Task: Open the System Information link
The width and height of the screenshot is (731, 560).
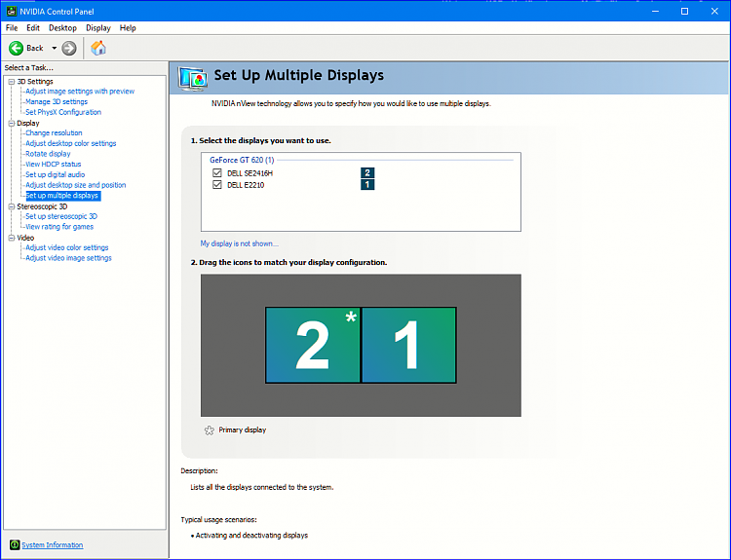Action: 53,545
